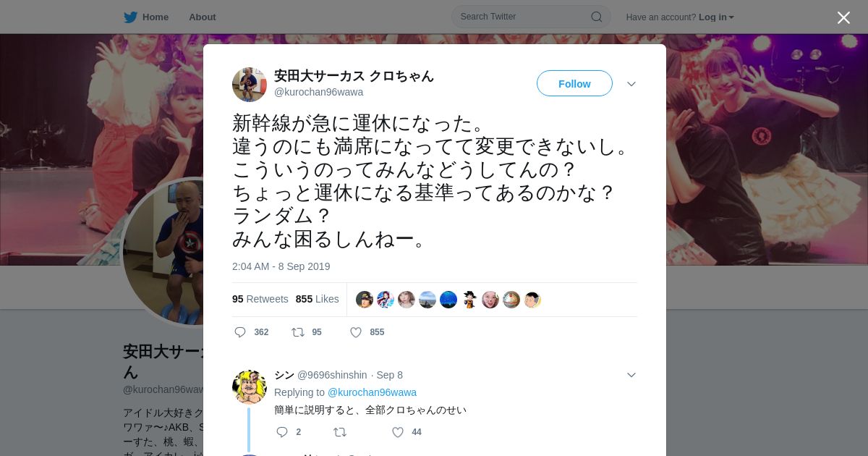Click the search magnifier icon
Image resolution: width=868 pixels, height=456 pixels.
coord(597,17)
